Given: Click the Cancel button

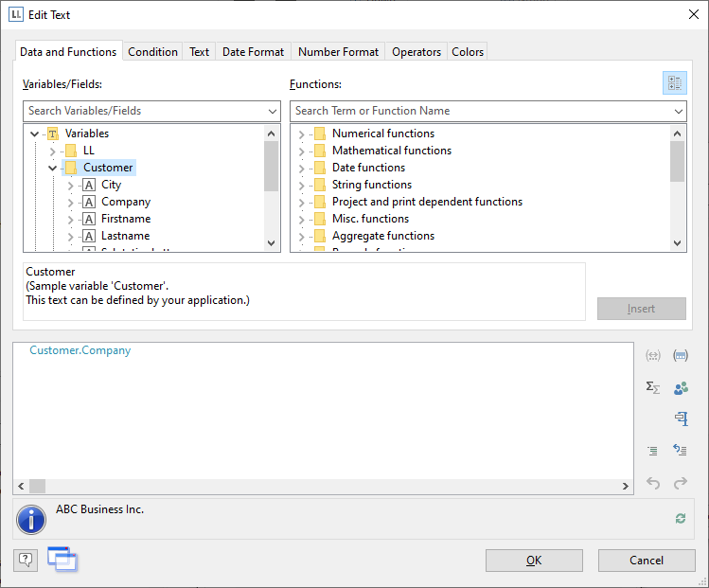Looking at the screenshot, I should [647, 561].
